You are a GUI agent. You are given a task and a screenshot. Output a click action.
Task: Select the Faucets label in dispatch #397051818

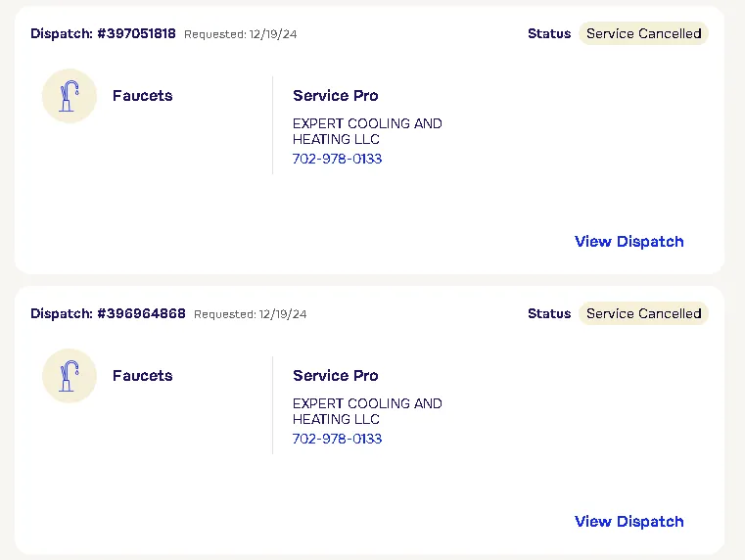(142, 96)
